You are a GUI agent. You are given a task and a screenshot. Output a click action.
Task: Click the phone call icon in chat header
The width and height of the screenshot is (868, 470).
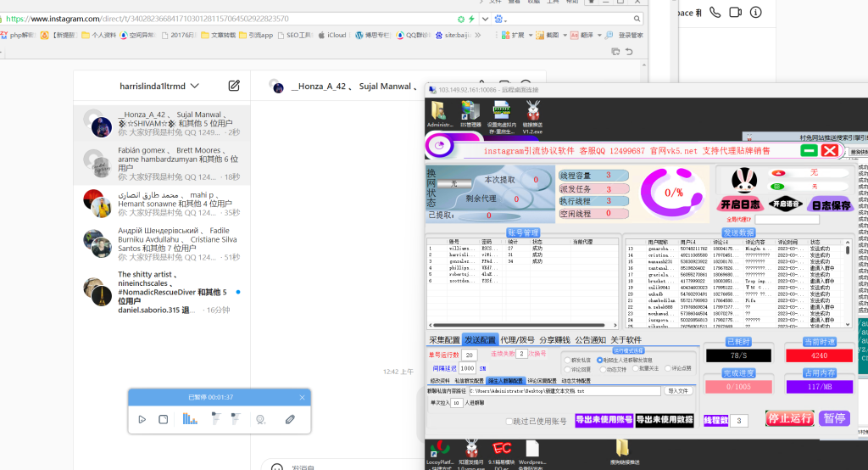(x=715, y=12)
